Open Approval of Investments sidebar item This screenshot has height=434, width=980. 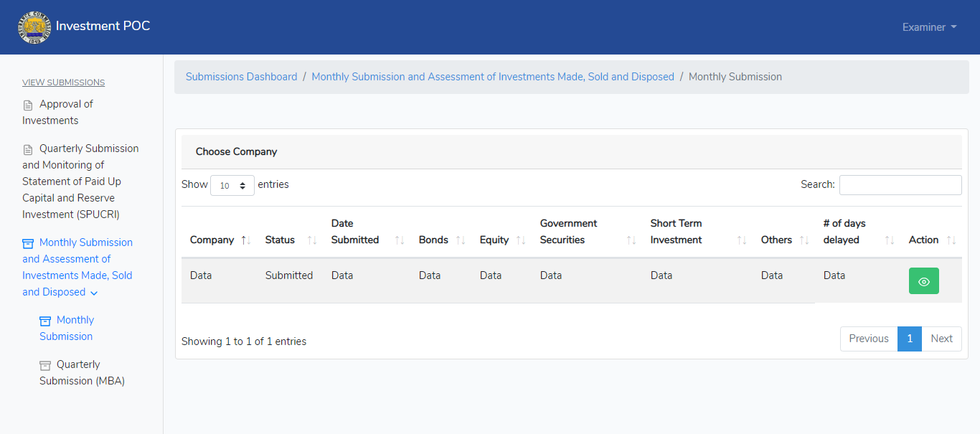pos(57,112)
